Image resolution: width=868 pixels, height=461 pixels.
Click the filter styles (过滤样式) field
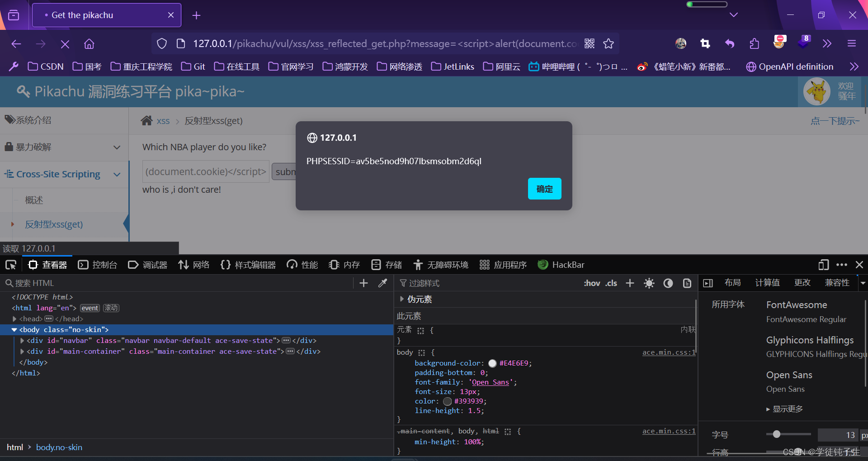tap(488, 283)
